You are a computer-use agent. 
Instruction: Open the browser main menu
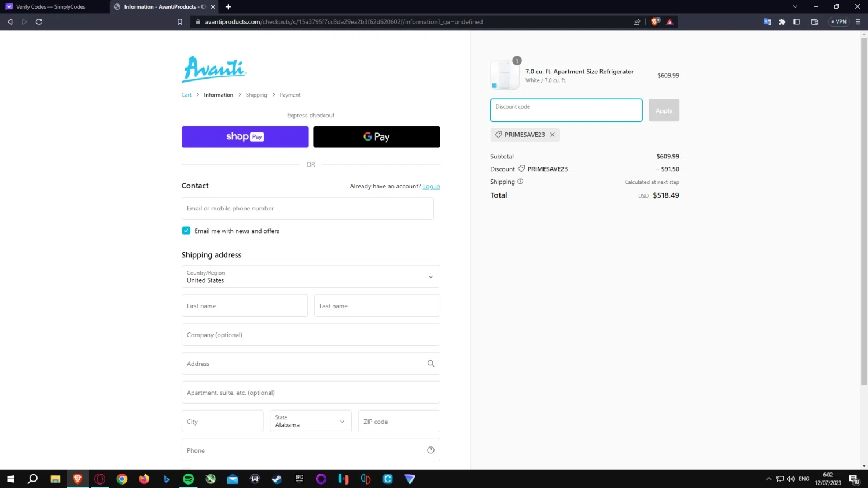[x=858, y=22]
